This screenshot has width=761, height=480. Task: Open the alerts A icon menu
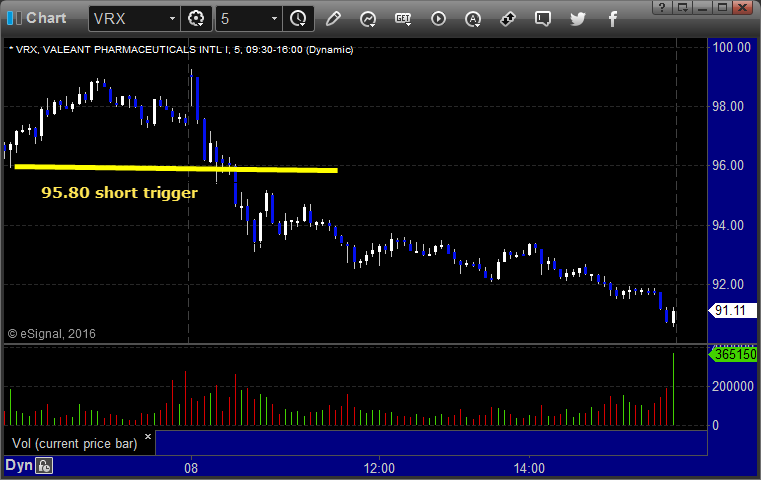[473, 19]
